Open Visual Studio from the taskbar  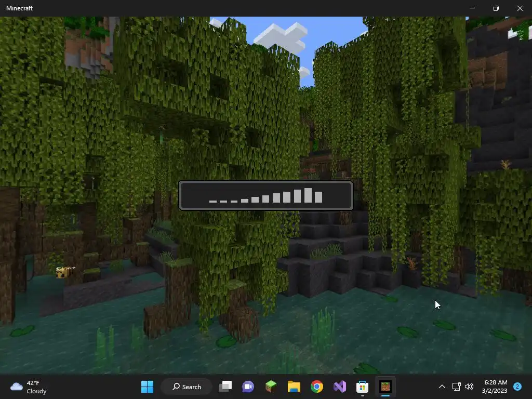(x=340, y=387)
